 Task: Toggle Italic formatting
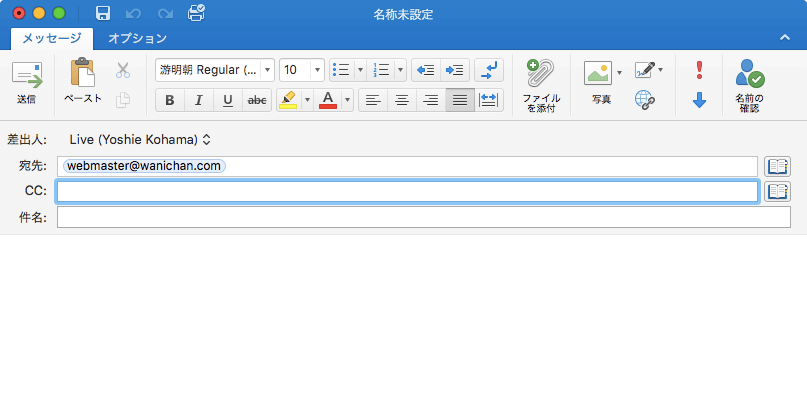coord(199,100)
